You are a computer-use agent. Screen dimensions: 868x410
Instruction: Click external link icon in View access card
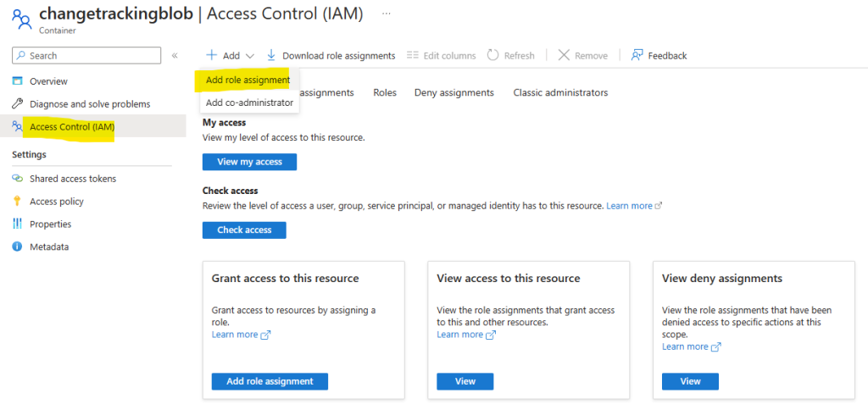[491, 335]
